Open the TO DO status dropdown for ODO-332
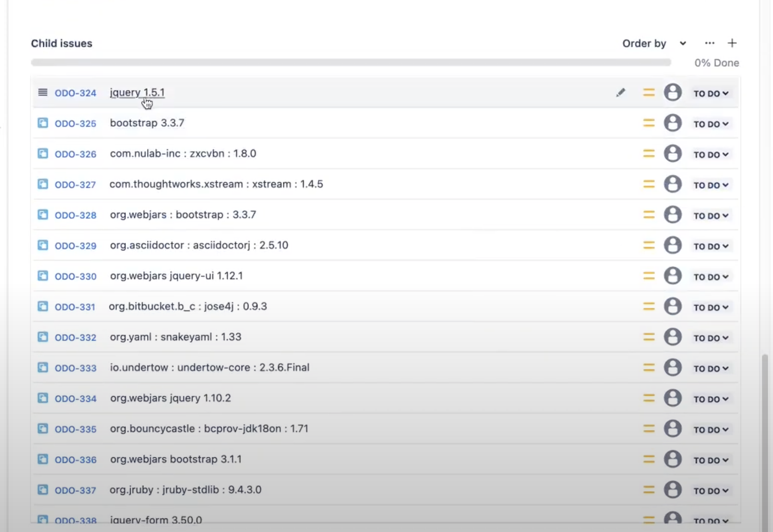The height and width of the screenshot is (532, 773). click(x=711, y=338)
